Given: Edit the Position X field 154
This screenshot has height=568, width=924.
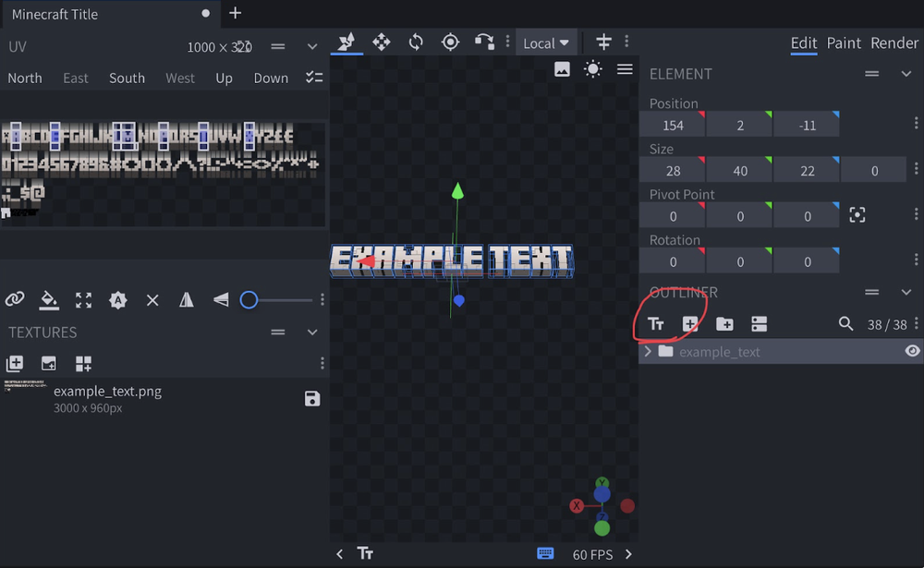Looking at the screenshot, I should [x=673, y=125].
